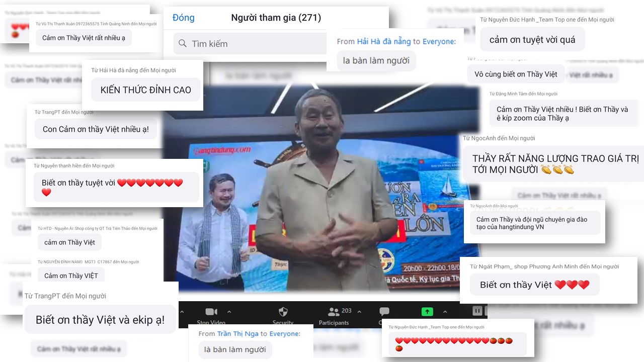
Task: Click cảm ơn Thầy Việt message from HTD
Action: (x=69, y=242)
